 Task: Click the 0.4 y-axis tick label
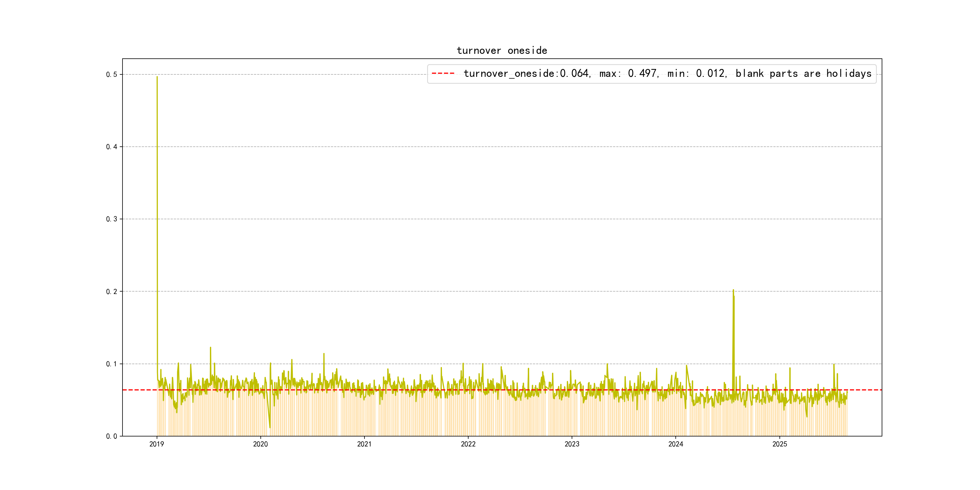112,147
